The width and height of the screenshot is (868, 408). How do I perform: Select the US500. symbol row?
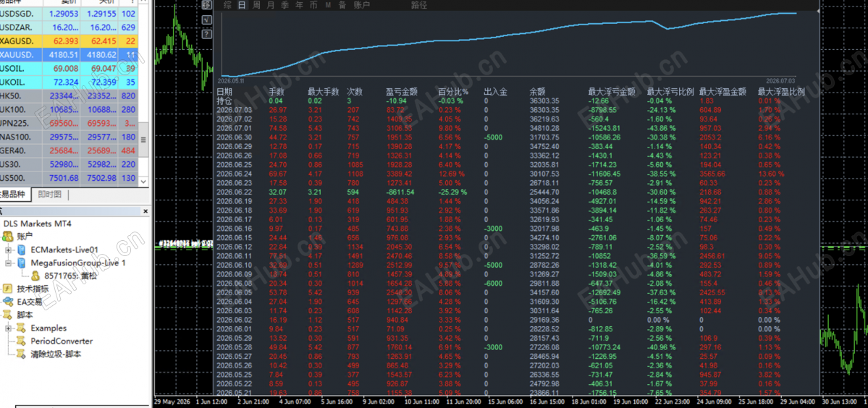pos(68,178)
